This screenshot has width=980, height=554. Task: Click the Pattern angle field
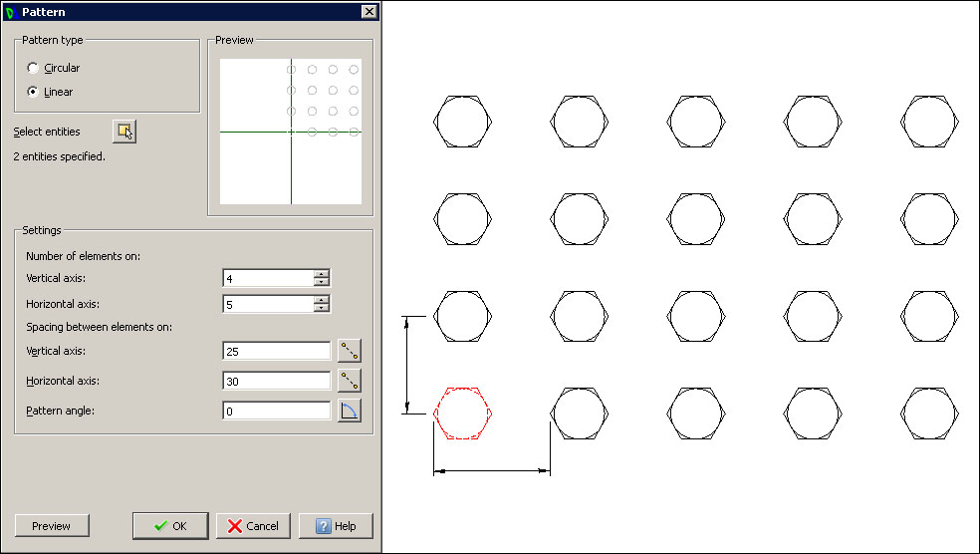pos(276,411)
